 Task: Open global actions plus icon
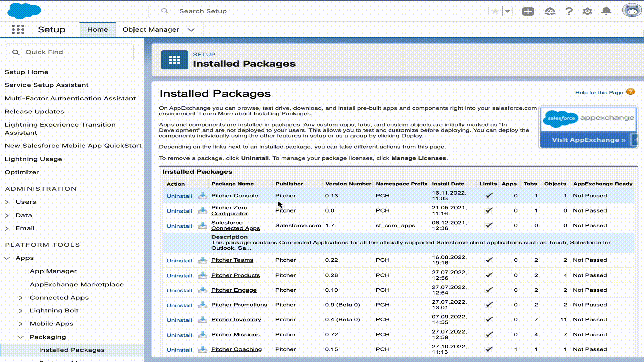[x=528, y=11]
